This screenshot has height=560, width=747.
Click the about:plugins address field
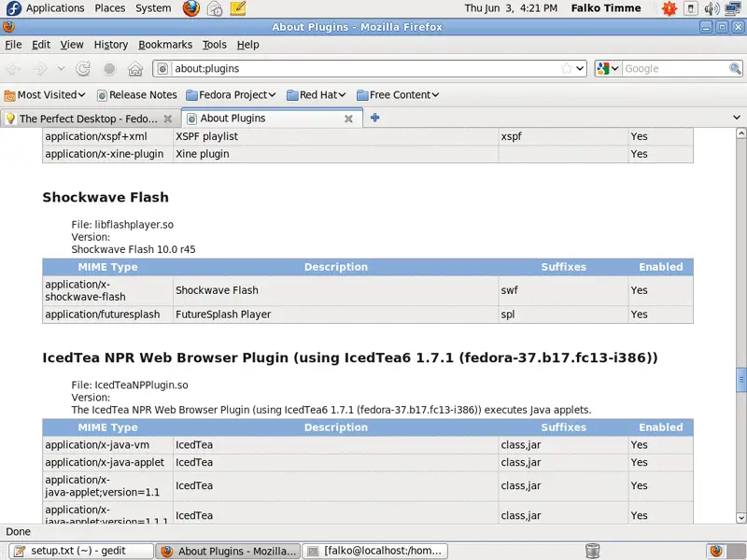(x=365, y=68)
